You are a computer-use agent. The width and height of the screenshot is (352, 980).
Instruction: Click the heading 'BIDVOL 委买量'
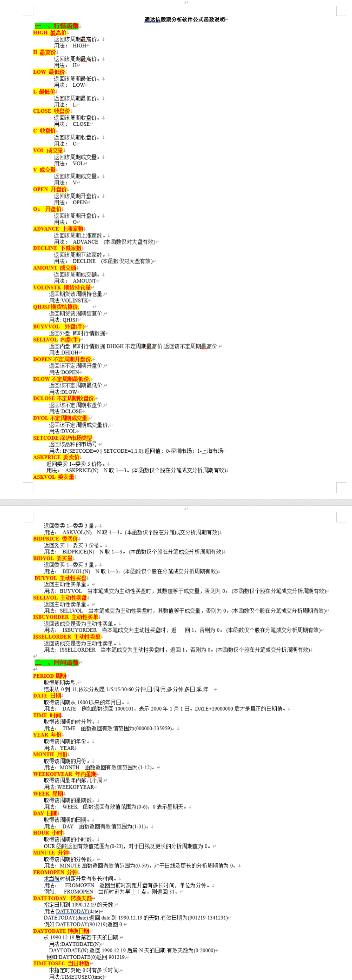pos(53,558)
